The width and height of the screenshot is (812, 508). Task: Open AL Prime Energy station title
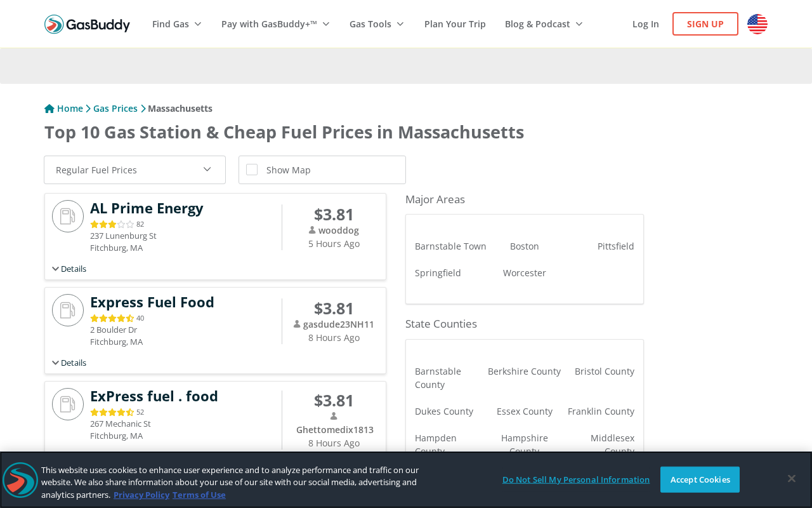click(147, 208)
